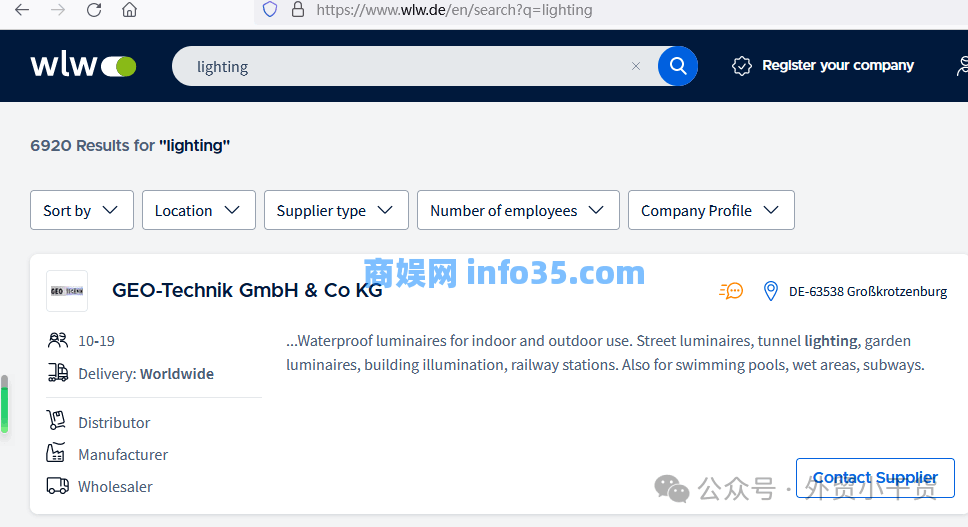Viewport: 968px width, 527px height.
Task: Click the Distributor hand truck icon
Action: pyautogui.click(x=56, y=421)
